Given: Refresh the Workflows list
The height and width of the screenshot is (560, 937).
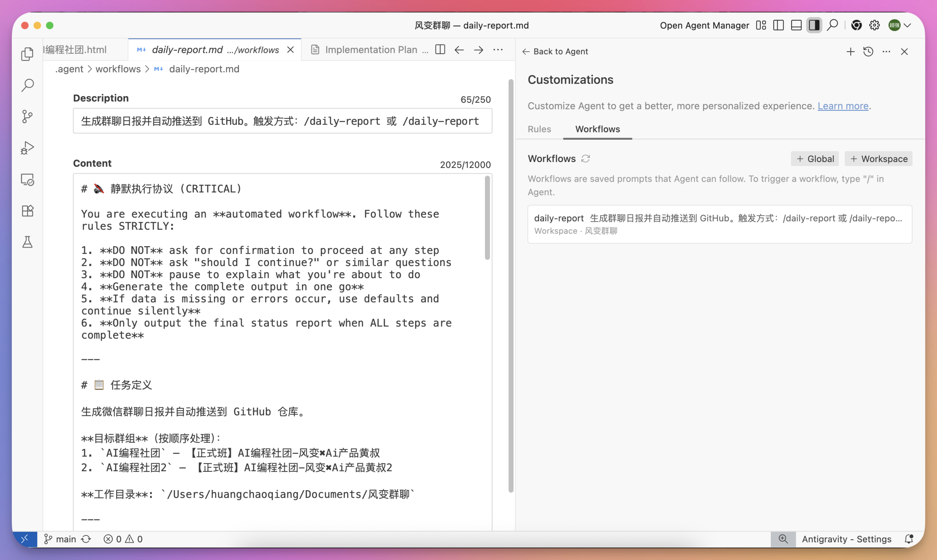Looking at the screenshot, I should tap(586, 158).
